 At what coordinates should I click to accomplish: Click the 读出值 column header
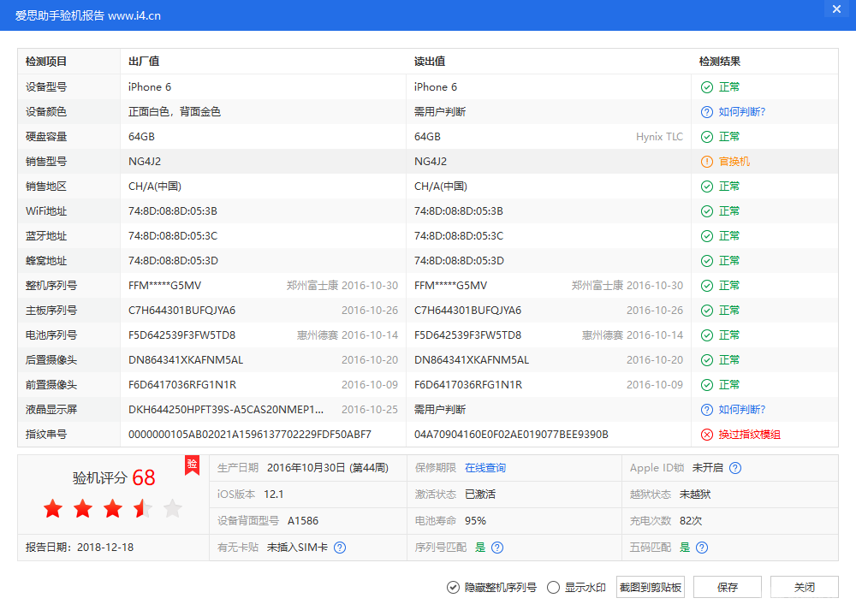click(430, 62)
